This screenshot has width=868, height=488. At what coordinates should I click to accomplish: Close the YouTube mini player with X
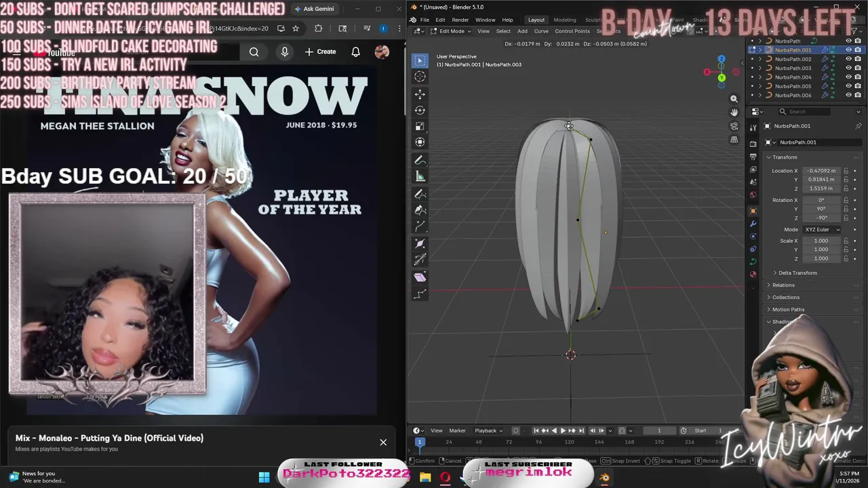point(383,443)
